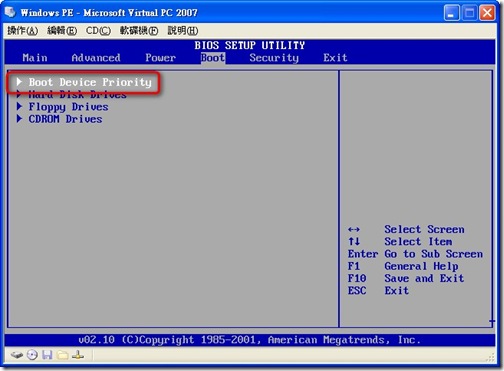
Task: Select the Boot BIOS tab
Action: pos(213,58)
